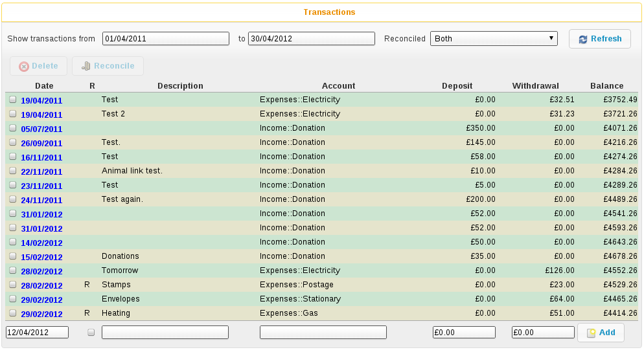Click the end date field 30/04/2012
The height and width of the screenshot is (352, 644).
pyautogui.click(x=311, y=39)
